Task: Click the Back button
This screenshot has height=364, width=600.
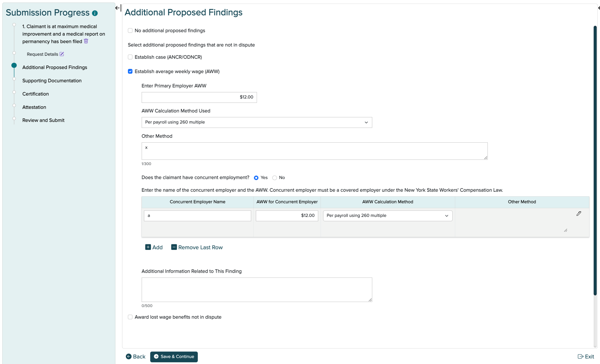Action: point(135,357)
